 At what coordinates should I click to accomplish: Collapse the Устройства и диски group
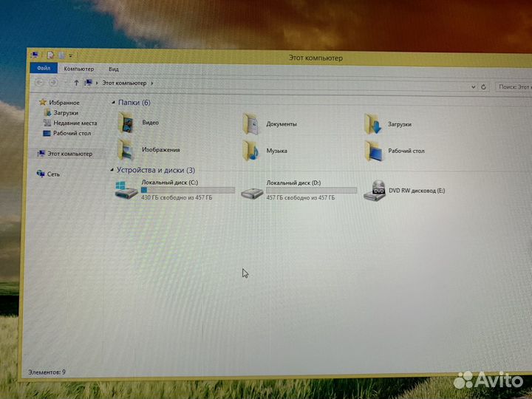pyautogui.click(x=112, y=170)
